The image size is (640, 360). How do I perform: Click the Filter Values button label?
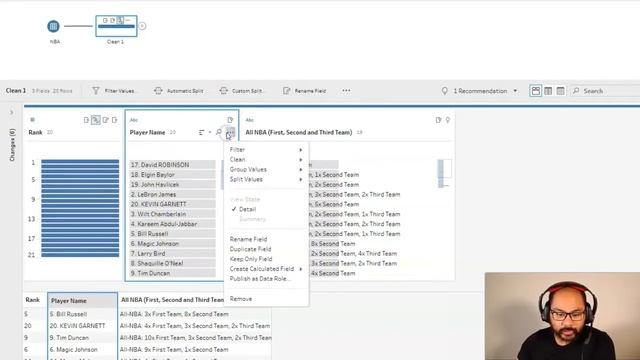click(x=120, y=91)
